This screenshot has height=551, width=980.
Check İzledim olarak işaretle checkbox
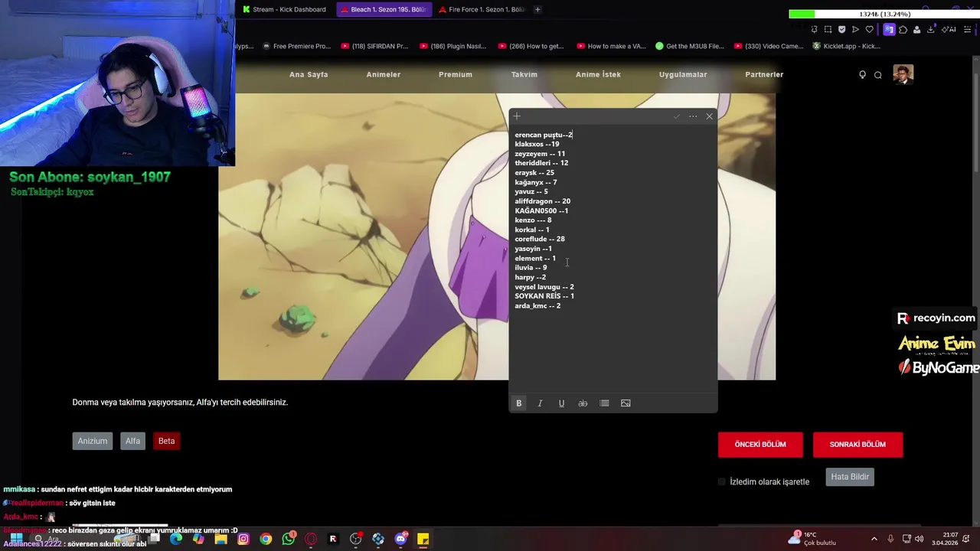[x=722, y=482]
